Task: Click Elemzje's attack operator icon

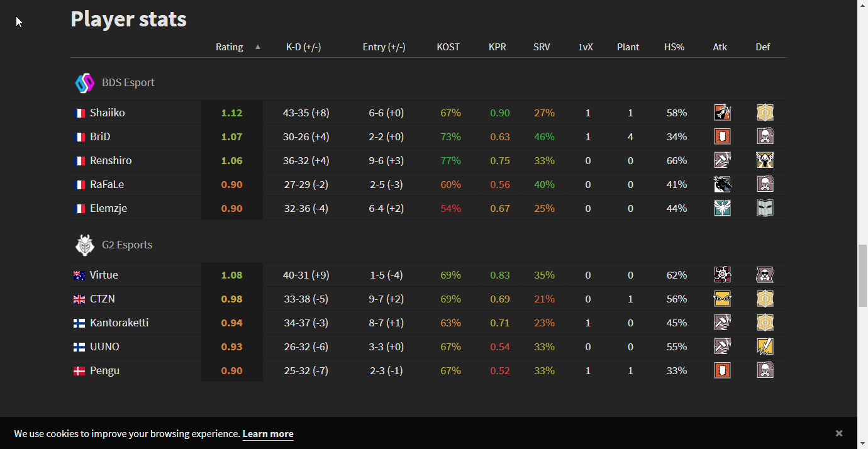Action: click(x=722, y=208)
